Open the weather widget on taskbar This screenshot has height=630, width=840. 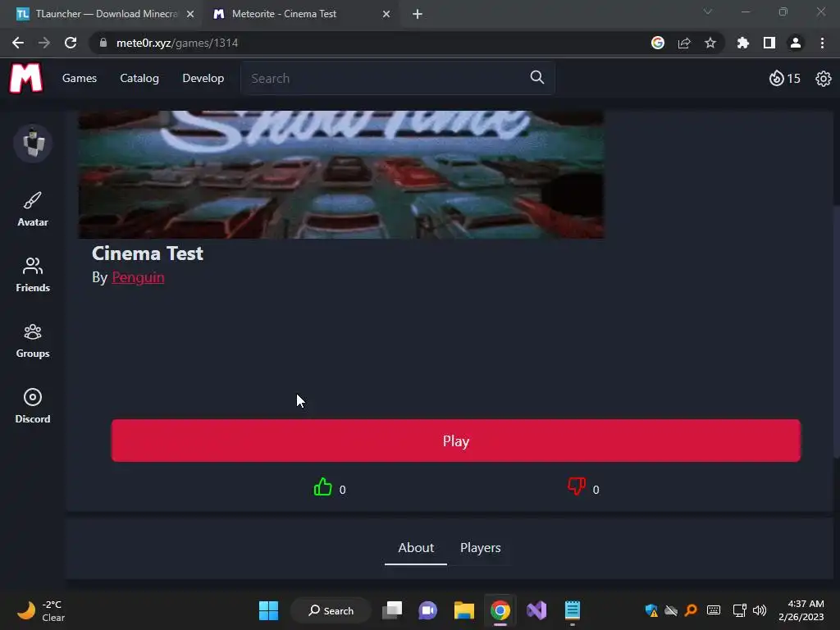(41, 610)
